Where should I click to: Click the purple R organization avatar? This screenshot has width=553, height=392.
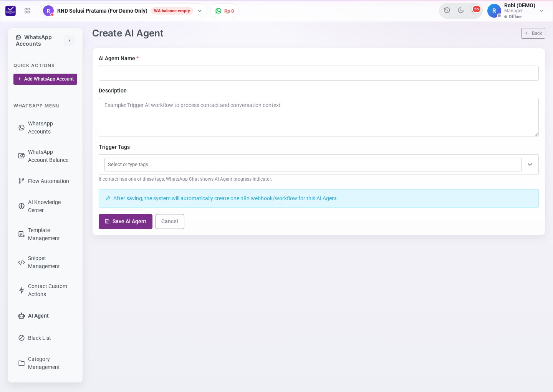coord(48,11)
